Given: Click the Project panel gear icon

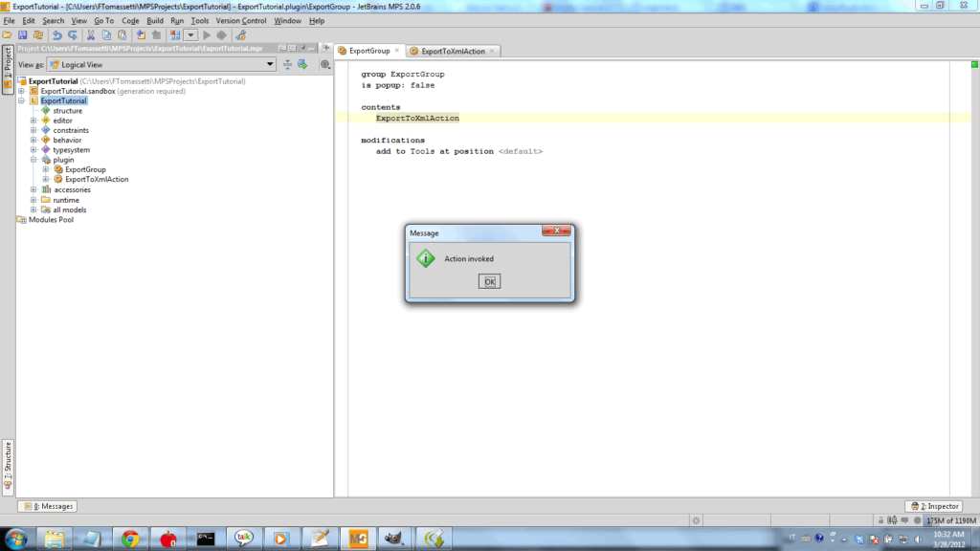Looking at the screenshot, I should click(325, 65).
